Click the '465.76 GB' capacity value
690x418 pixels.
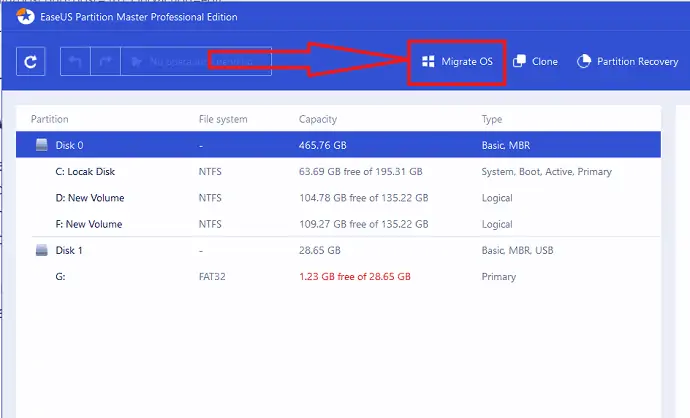pyautogui.click(x=323, y=145)
